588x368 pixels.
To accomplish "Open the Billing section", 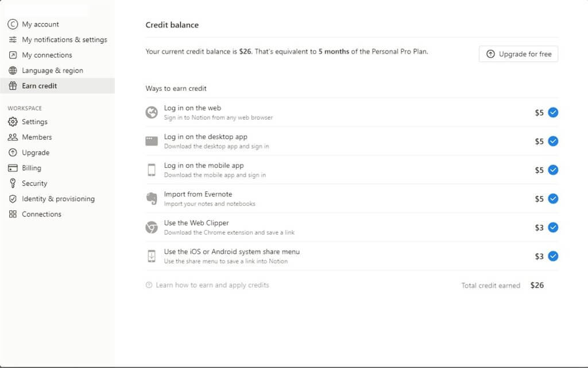I will click(x=57, y=168).
